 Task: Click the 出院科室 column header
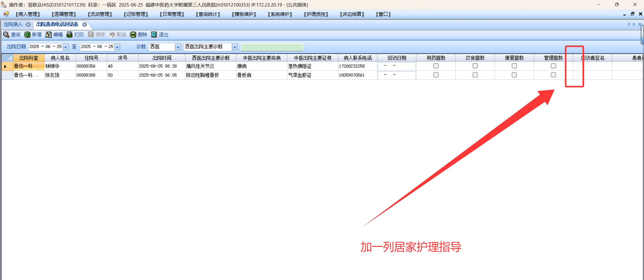pyautogui.click(x=29, y=58)
